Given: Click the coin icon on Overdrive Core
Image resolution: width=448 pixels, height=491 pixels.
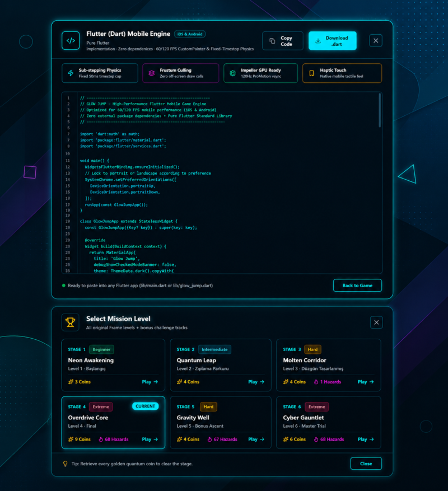Looking at the screenshot, I should (x=71, y=439).
